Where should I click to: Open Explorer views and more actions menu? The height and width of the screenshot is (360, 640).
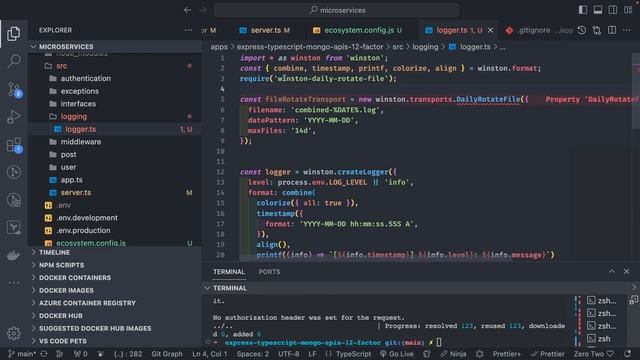click(x=188, y=30)
